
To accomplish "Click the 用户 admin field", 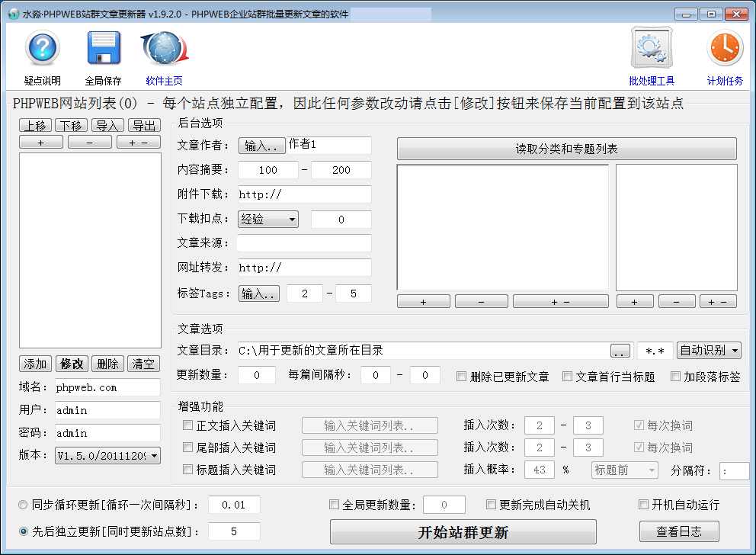I will pyautogui.click(x=107, y=410).
